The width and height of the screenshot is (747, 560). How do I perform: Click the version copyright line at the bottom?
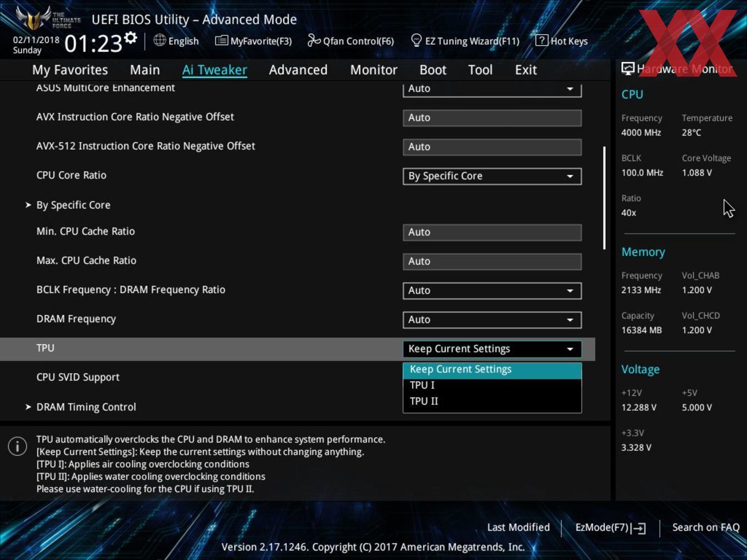tap(373, 547)
